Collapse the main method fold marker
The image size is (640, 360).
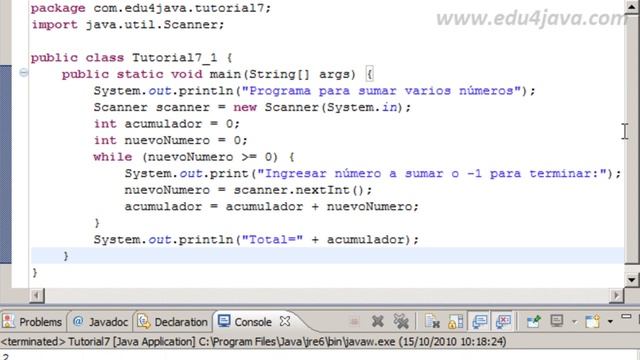click(x=23, y=73)
